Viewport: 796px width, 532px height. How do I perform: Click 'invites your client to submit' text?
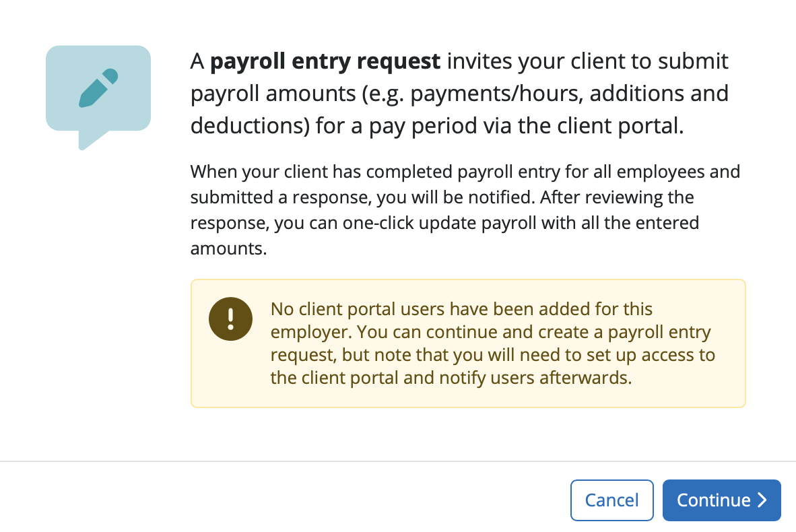(x=587, y=61)
